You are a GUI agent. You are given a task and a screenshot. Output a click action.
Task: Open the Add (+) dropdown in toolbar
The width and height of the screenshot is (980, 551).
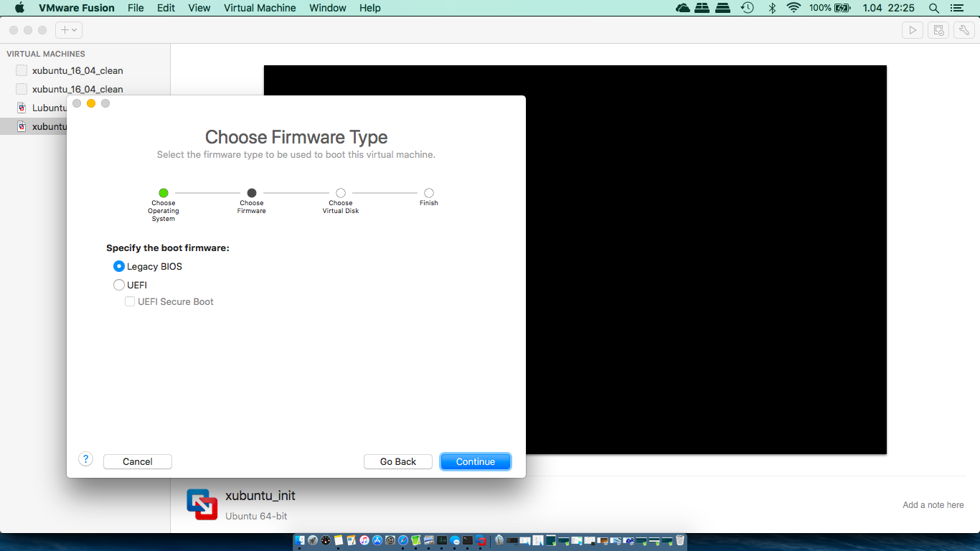click(x=69, y=30)
